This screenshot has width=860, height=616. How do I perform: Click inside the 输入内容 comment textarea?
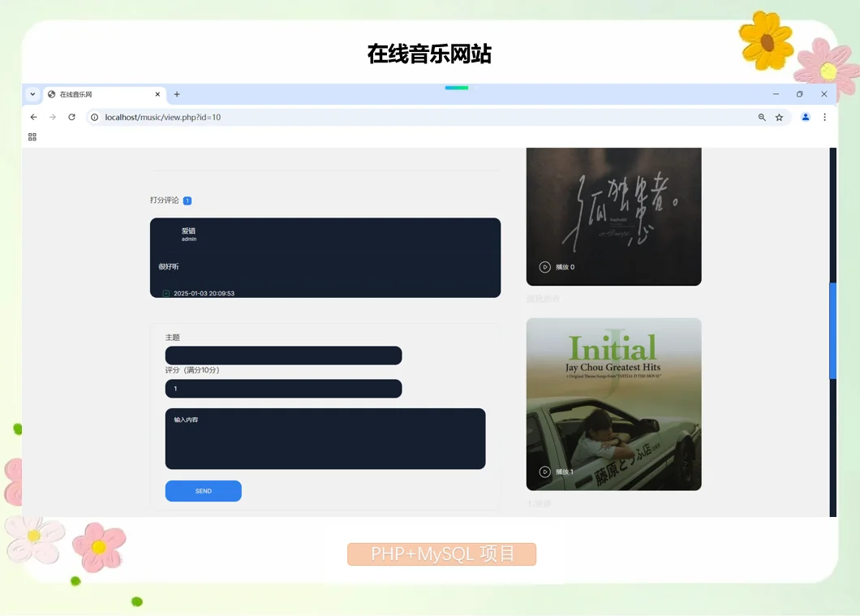(x=325, y=439)
